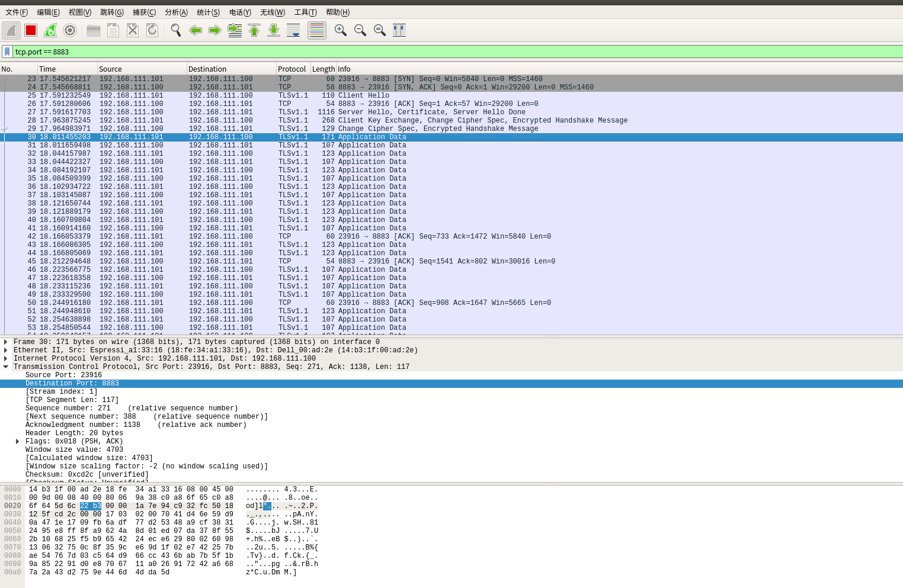Start a new capture with the shark fin icon
903x588 pixels.
point(11,30)
